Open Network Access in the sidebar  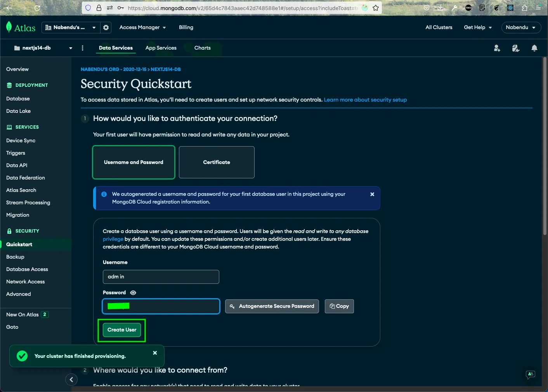[x=25, y=282]
